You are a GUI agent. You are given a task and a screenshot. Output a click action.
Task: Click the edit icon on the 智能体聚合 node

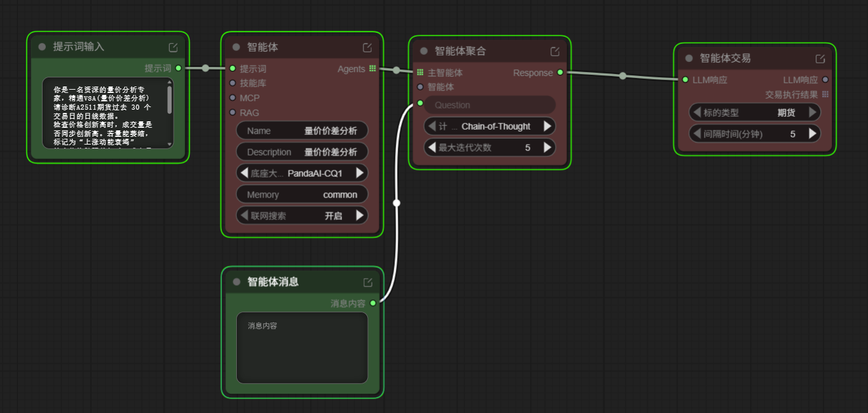tap(554, 50)
